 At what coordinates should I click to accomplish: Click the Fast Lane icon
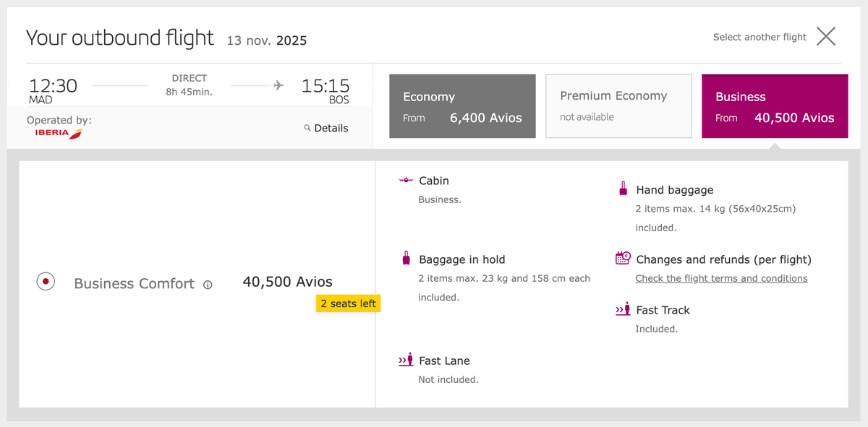tap(405, 359)
